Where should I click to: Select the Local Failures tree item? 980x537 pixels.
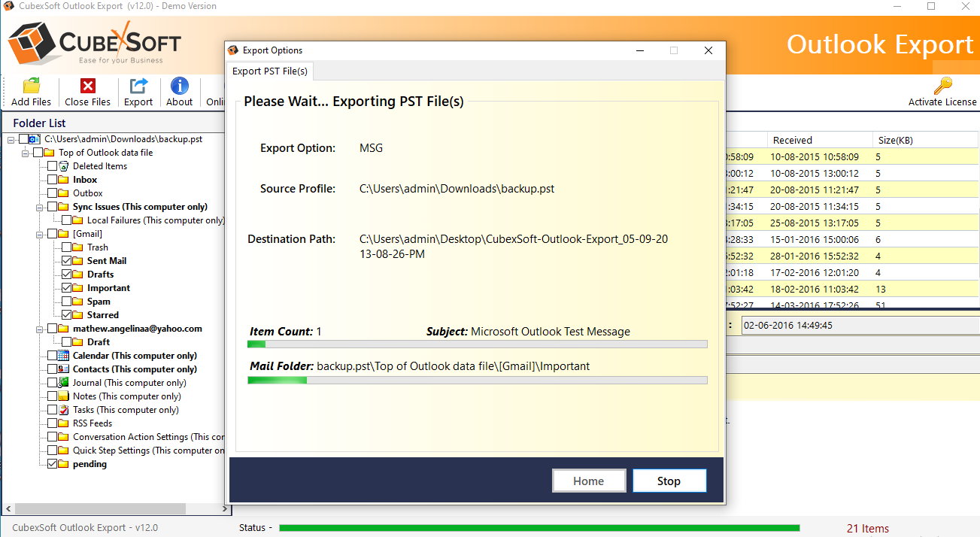pos(156,220)
